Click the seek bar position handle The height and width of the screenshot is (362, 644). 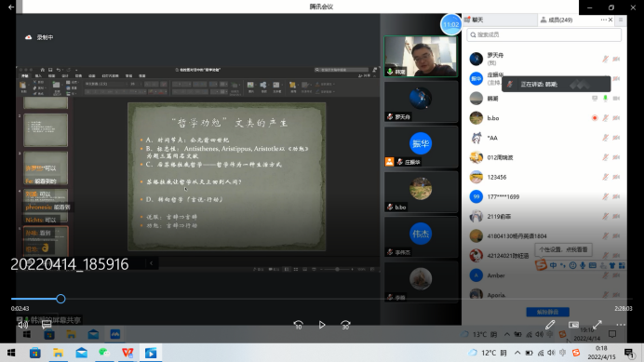60,299
